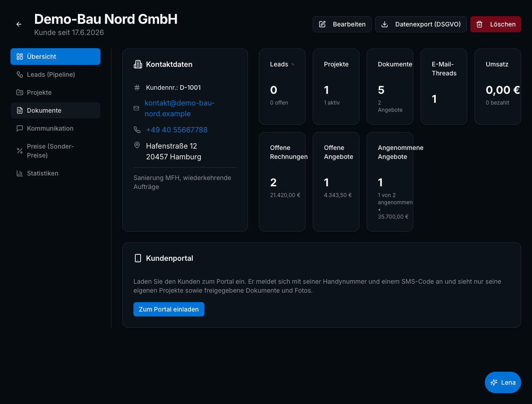This screenshot has height=404, width=532.
Task: Click the text 20457 Hamburg
Action: (x=173, y=157)
